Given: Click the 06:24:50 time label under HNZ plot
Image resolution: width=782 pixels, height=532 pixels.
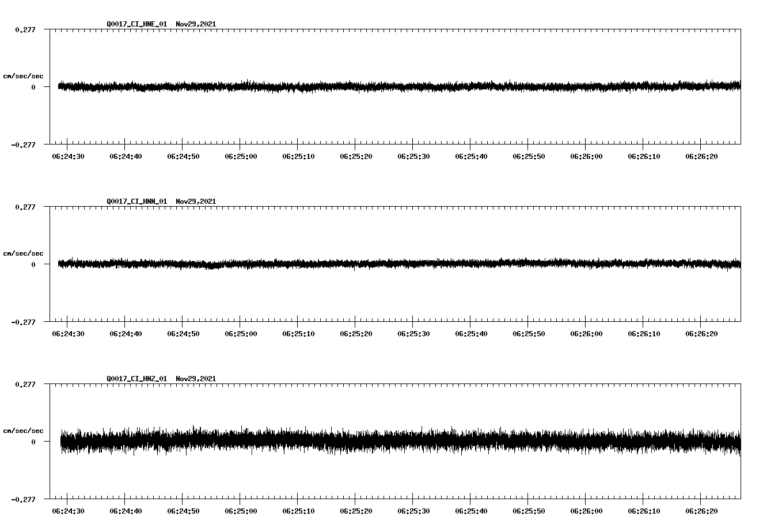Looking at the screenshot, I should coord(183,511).
